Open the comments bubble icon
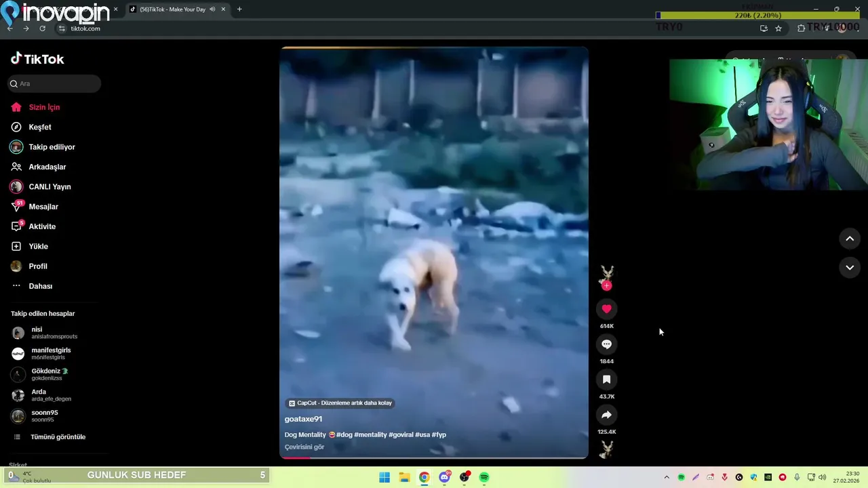 tap(606, 344)
